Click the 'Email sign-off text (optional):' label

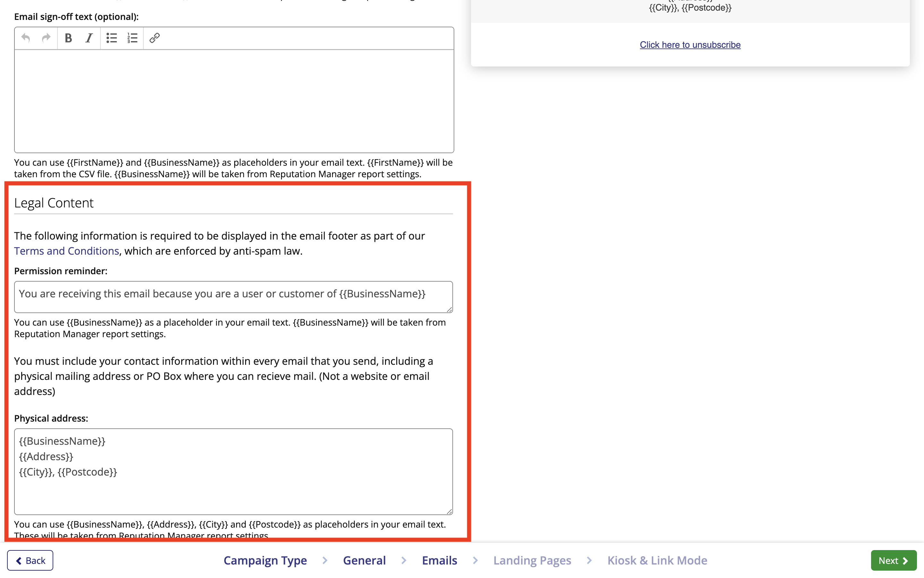76,16
